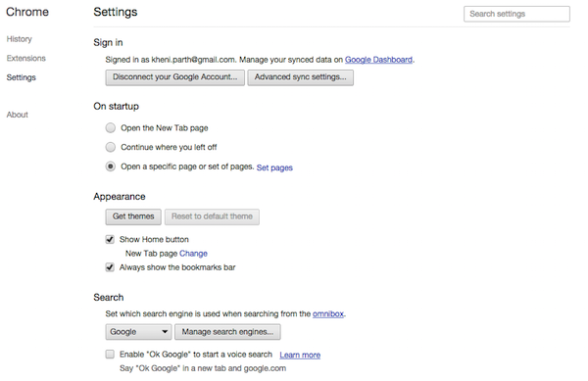
Task: Click Change link for New Tab page
Action: point(193,254)
